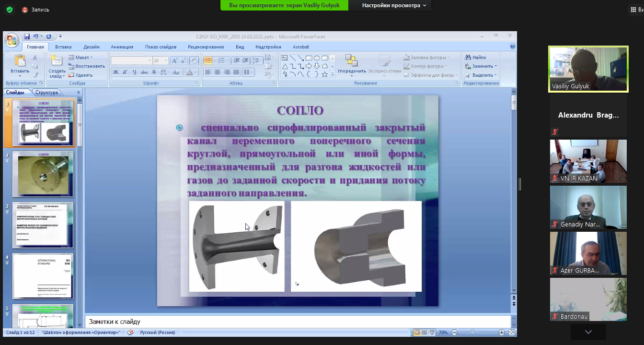Viewport: 644px width, 345px height.
Task: Click the Arrange (Упорядочить) icon
Action: (x=351, y=61)
